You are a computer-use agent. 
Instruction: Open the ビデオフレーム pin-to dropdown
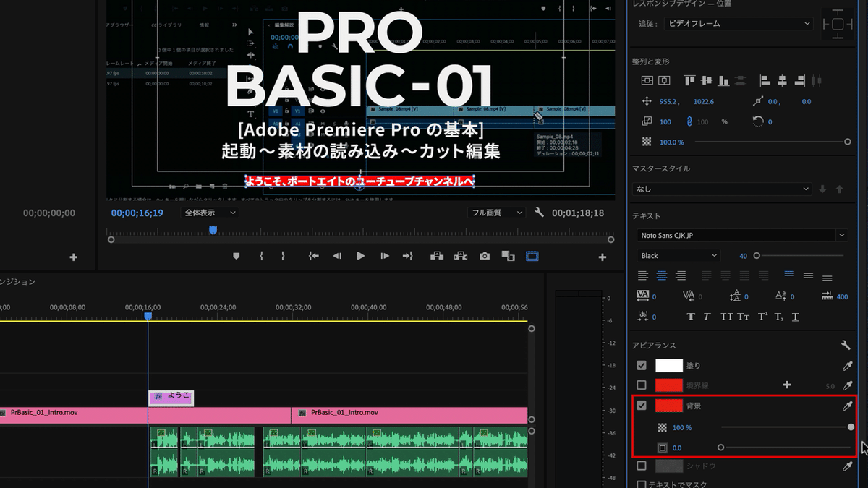(x=737, y=24)
